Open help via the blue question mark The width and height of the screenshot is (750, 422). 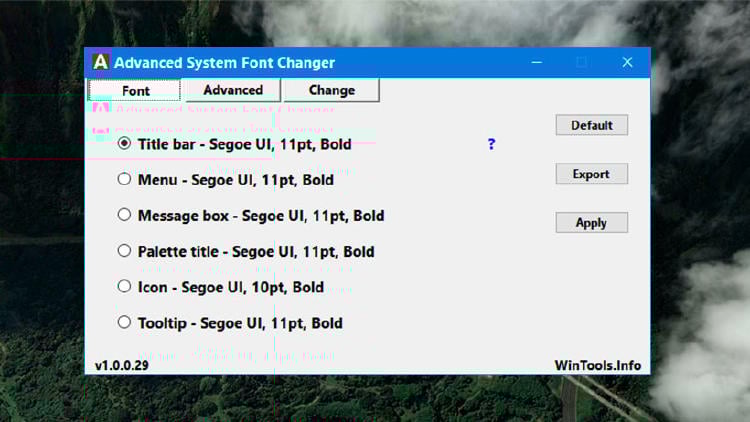(491, 144)
